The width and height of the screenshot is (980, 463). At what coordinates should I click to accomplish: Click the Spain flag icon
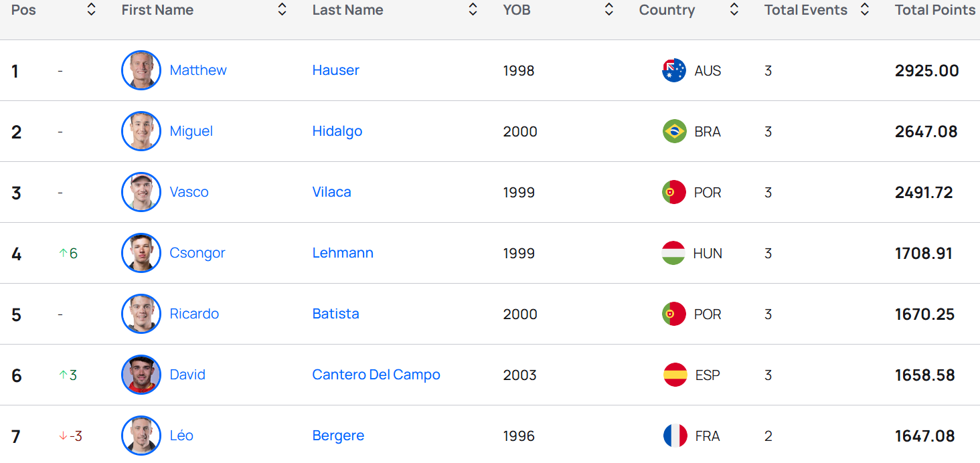point(675,375)
